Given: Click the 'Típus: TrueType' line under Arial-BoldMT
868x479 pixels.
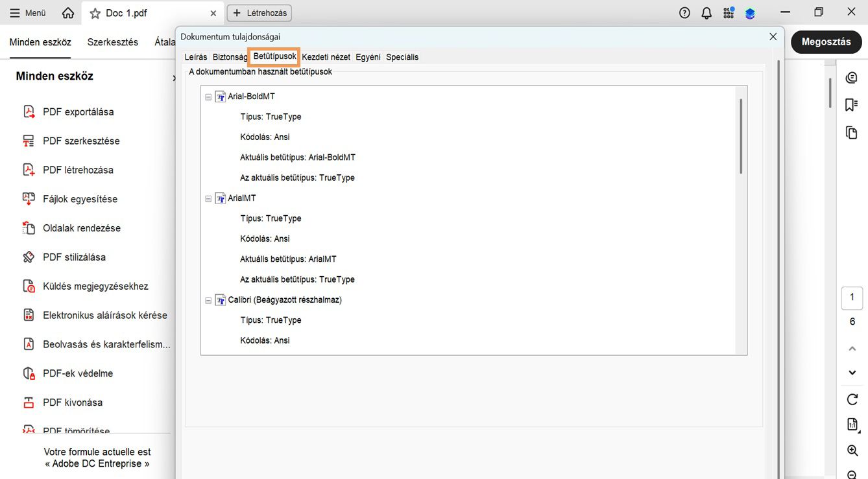Looking at the screenshot, I should (271, 117).
